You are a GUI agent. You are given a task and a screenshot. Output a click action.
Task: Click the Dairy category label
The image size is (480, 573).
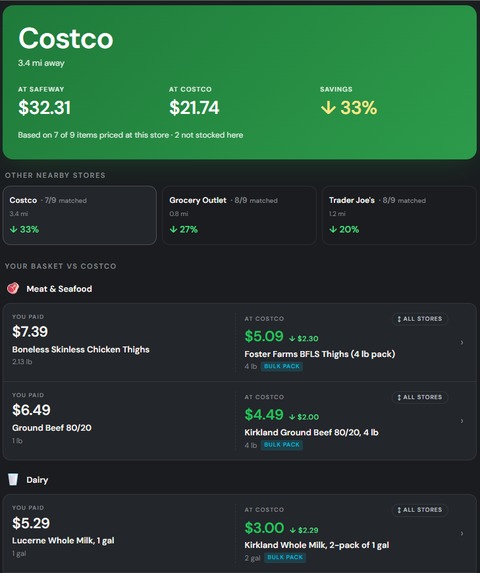[x=37, y=480]
